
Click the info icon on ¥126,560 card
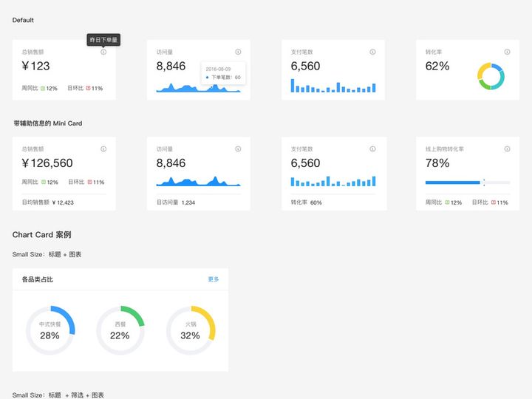tap(103, 149)
